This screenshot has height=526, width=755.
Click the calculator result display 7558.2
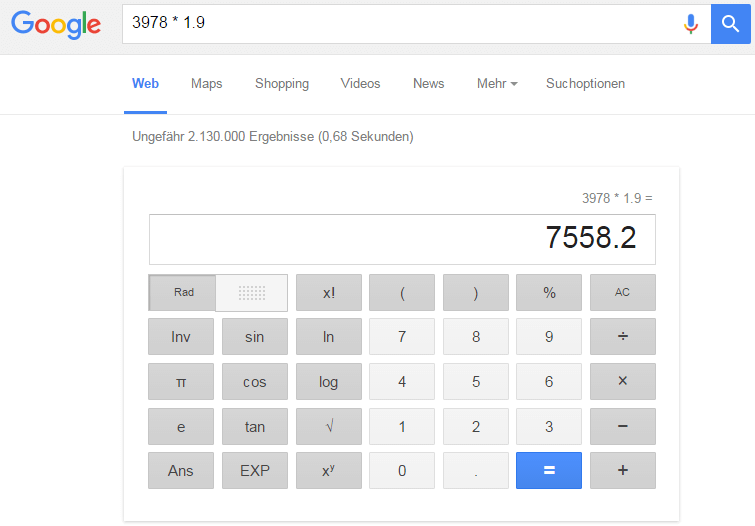[402, 239]
